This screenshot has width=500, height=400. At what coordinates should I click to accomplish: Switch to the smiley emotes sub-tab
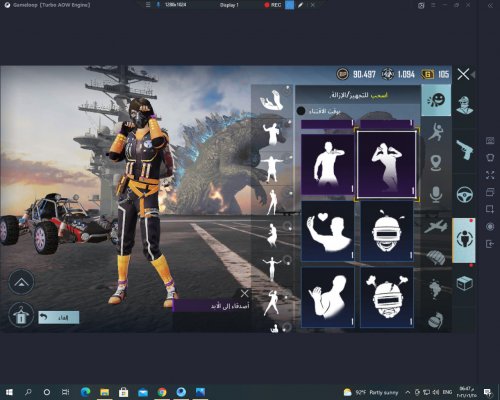pos(436,100)
